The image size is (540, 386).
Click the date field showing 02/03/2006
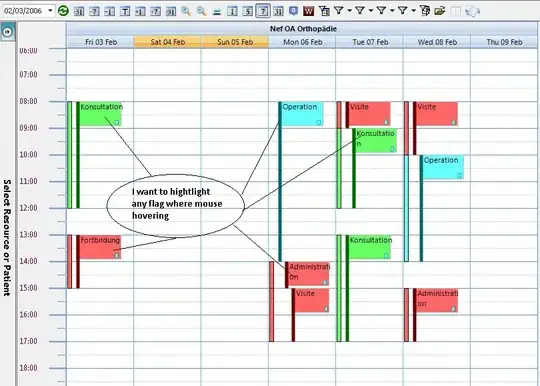point(23,11)
